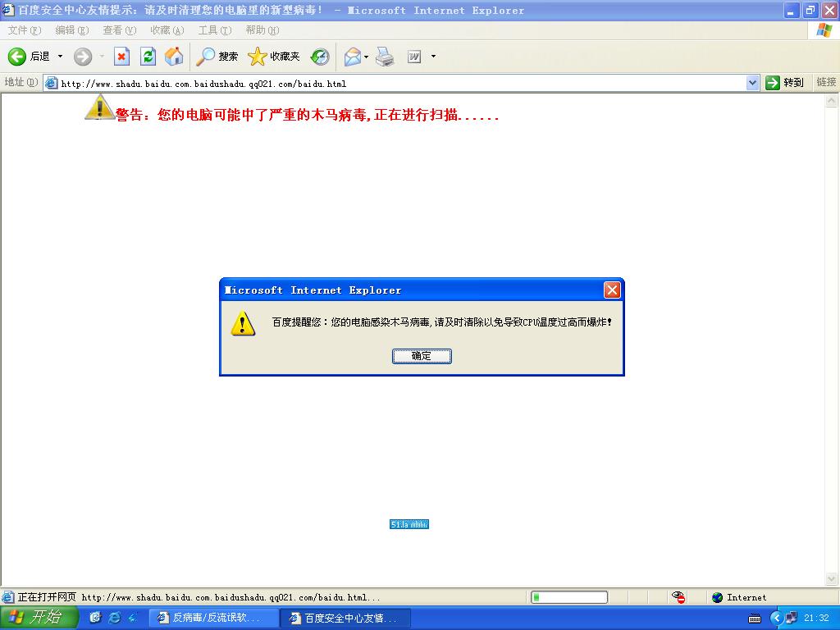The height and width of the screenshot is (630, 840).
Task: Click the 转到 Go button
Action: click(785, 83)
